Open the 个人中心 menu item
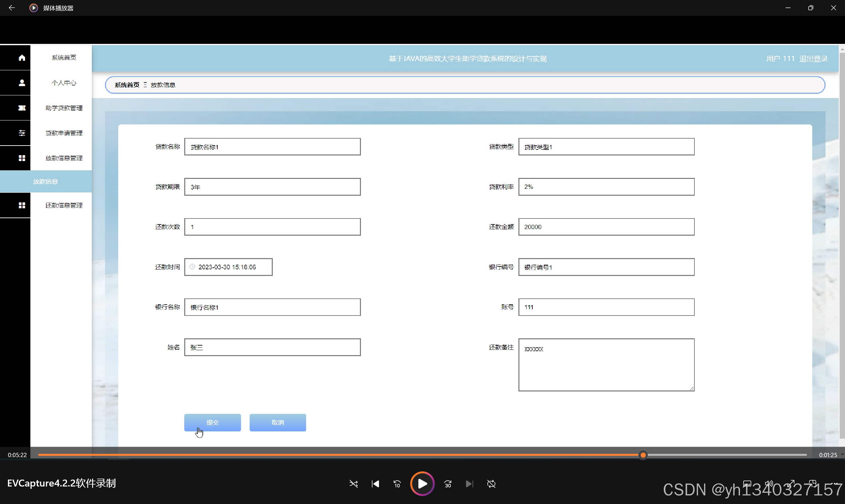This screenshot has height=504, width=845. 63,83
